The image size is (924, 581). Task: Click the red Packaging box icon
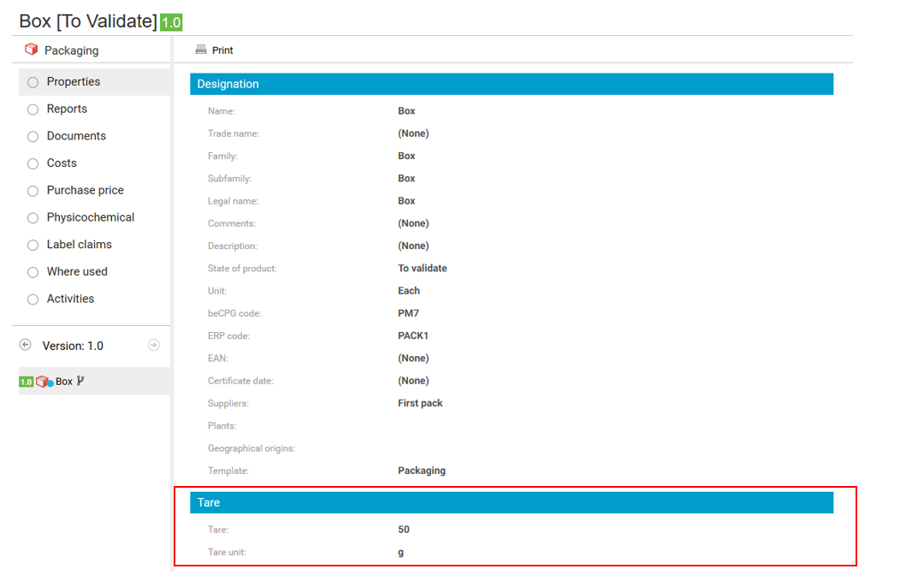point(32,50)
